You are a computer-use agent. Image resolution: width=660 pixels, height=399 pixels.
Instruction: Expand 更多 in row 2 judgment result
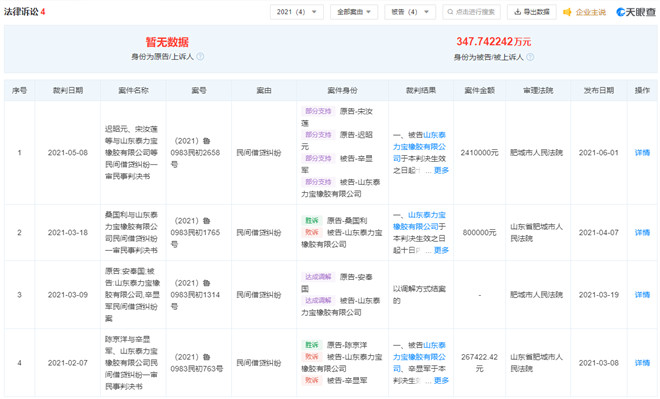441,250
